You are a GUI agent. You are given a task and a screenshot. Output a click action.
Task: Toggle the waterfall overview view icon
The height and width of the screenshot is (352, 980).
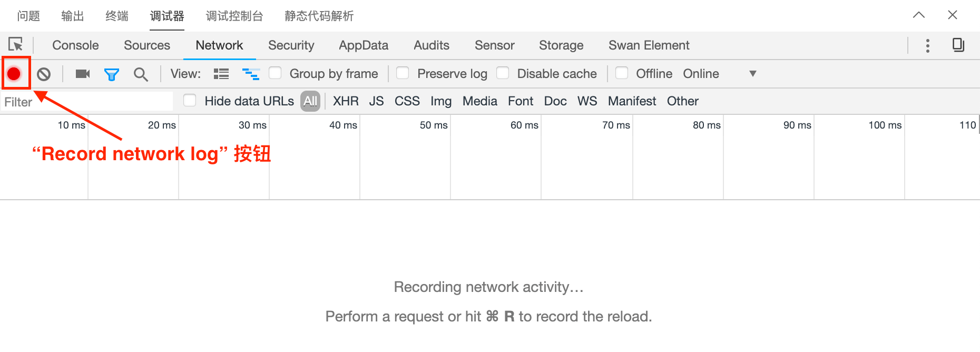click(x=251, y=74)
